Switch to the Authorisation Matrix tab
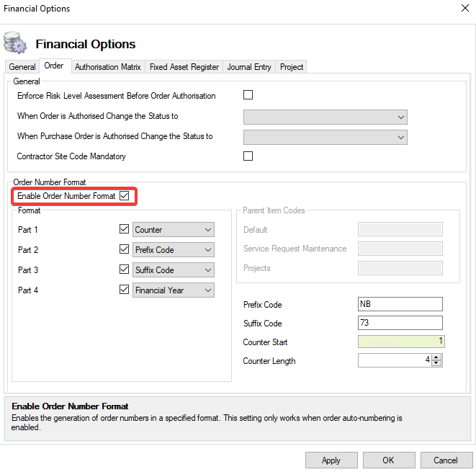The image size is (476, 472). click(x=107, y=67)
